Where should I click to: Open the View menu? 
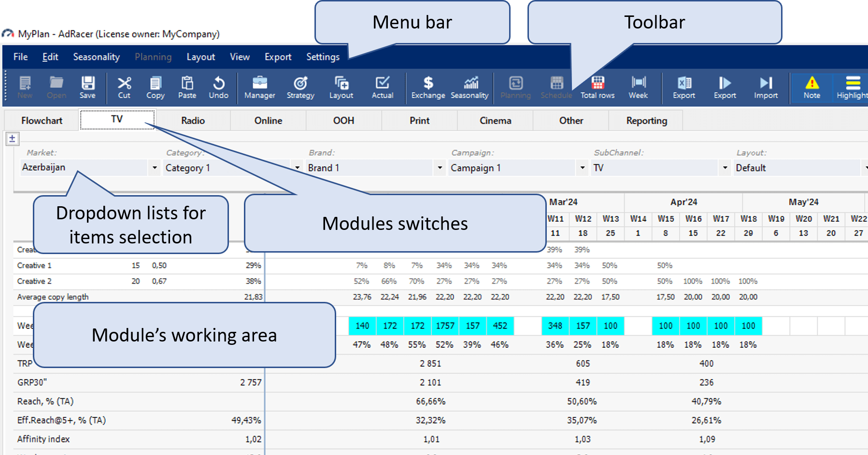tap(240, 57)
